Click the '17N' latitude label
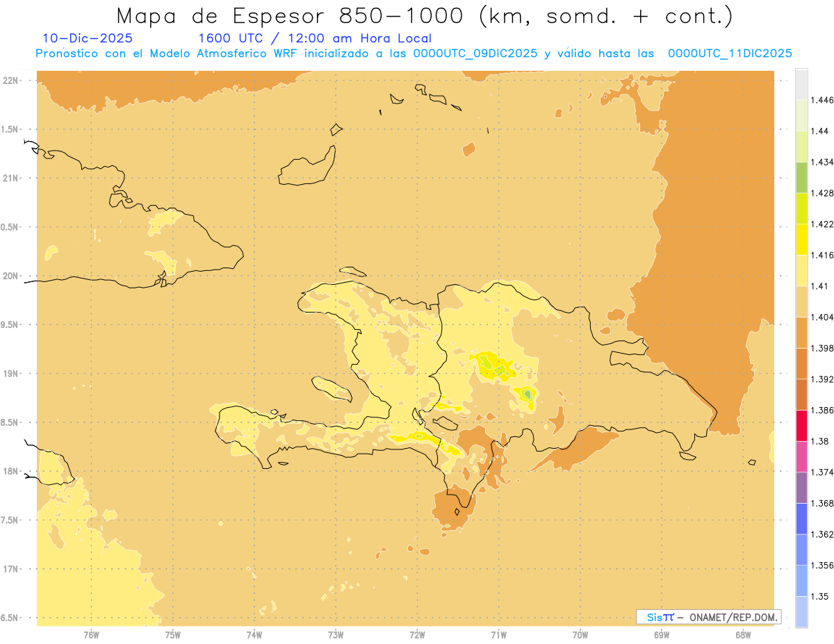The width and height of the screenshot is (834, 644). 12,569
